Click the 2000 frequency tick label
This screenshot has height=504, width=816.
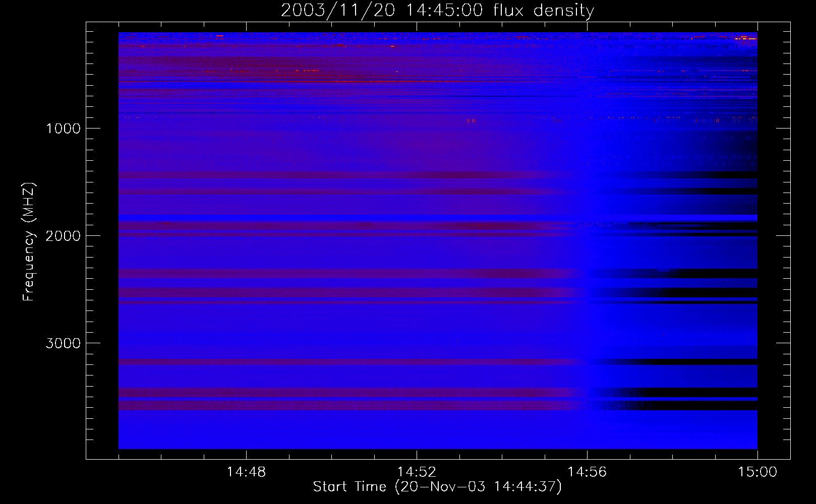coord(63,236)
